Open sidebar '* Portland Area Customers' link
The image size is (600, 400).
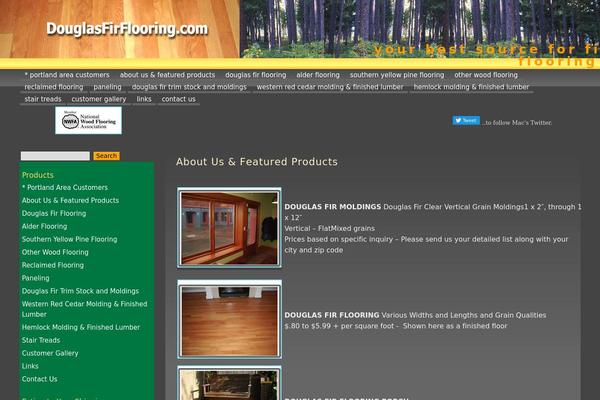point(65,188)
